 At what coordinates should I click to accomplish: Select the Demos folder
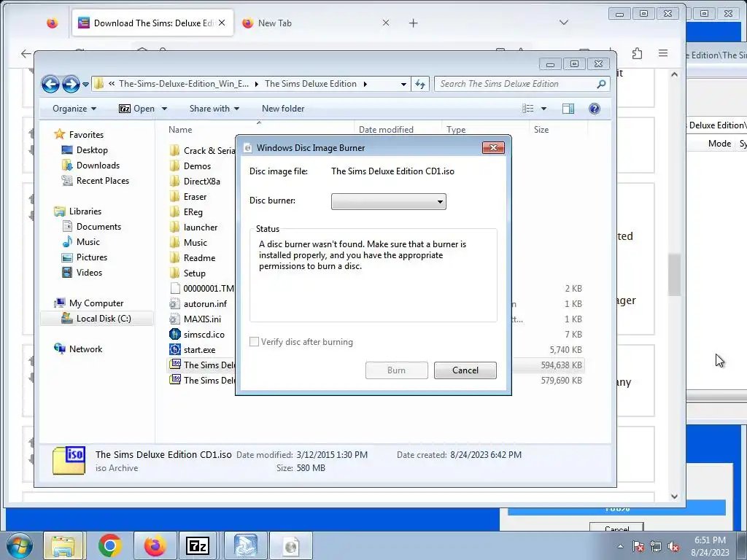click(x=197, y=166)
